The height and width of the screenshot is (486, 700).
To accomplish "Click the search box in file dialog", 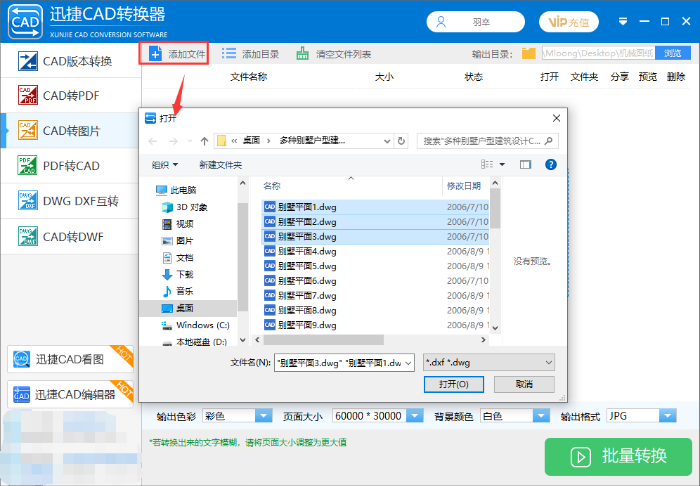I will pyautogui.click(x=488, y=141).
